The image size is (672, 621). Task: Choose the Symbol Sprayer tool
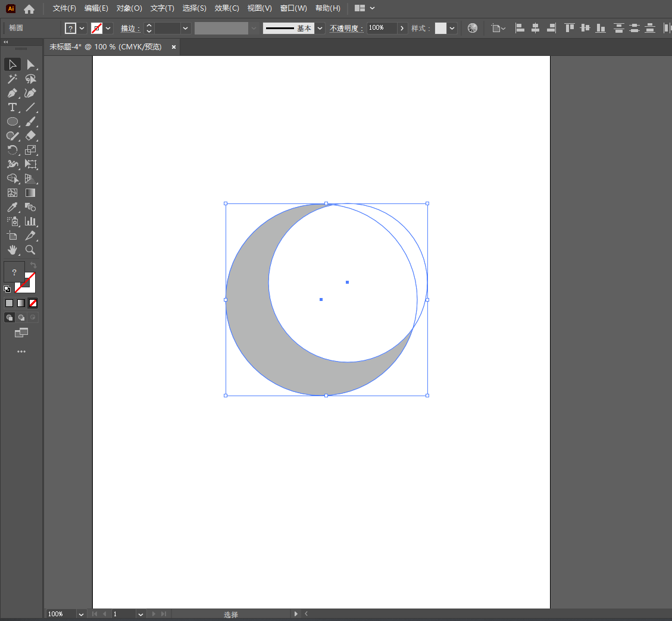(12, 221)
